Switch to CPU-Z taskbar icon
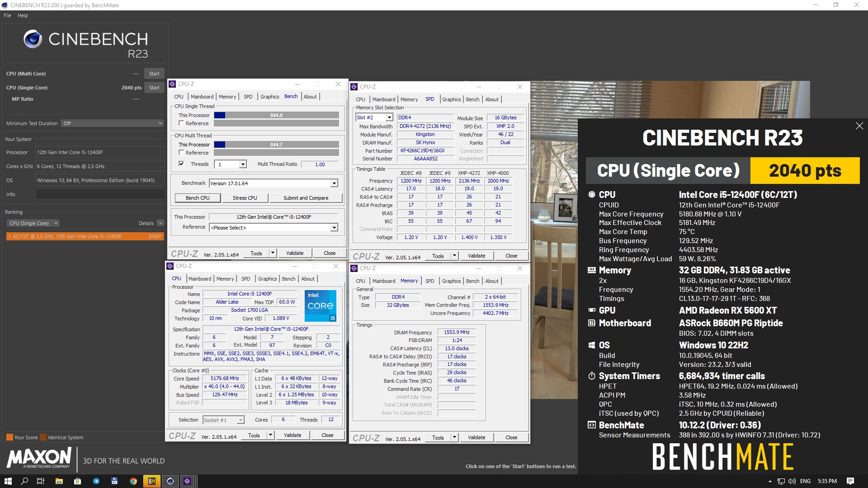This screenshot has height=488, width=868. pyautogui.click(x=187, y=481)
